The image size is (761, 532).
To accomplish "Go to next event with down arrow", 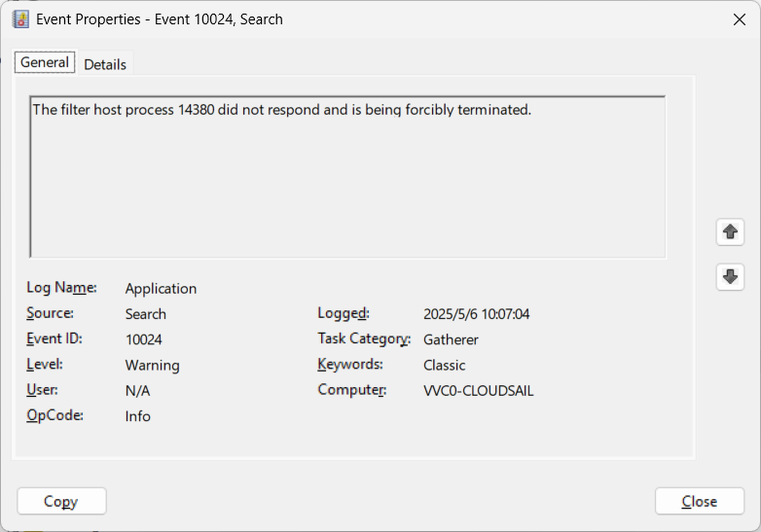I will click(x=730, y=277).
